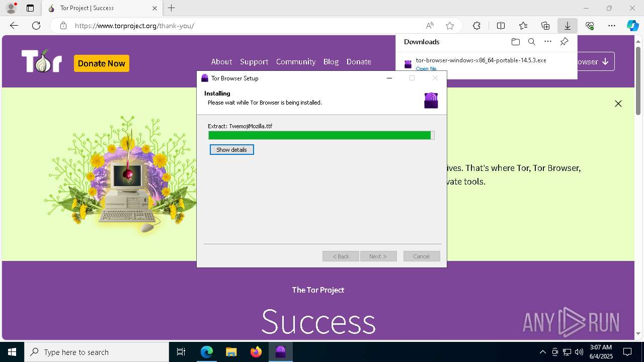Click the Downloads toolbar icon
This screenshot has width=644, height=362.
point(568,26)
